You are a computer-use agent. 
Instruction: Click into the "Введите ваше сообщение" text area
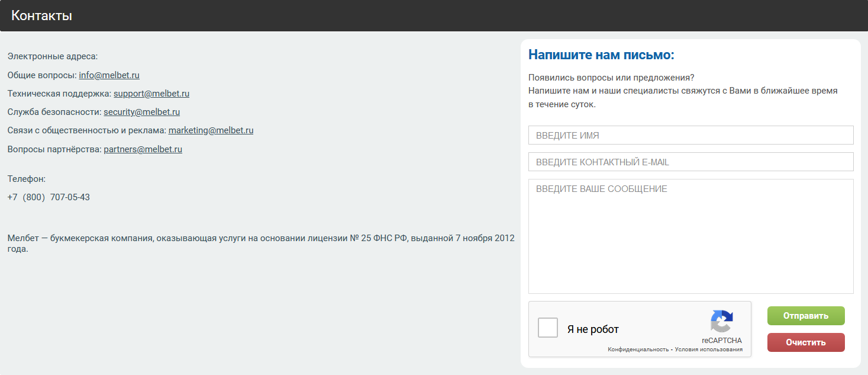(x=690, y=236)
